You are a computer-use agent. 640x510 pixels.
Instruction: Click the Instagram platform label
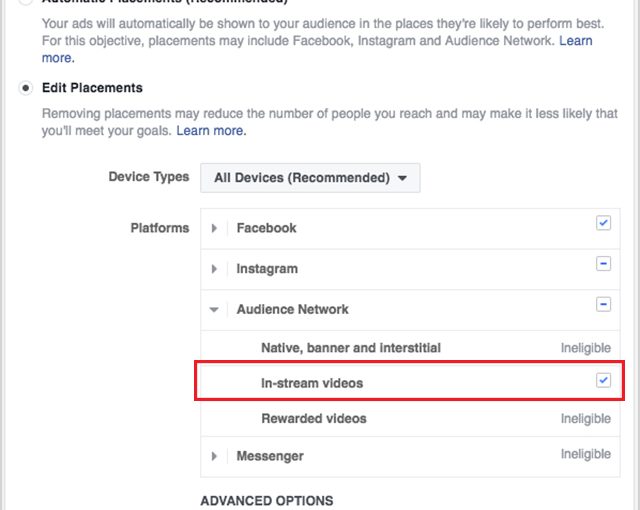[267, 269]
